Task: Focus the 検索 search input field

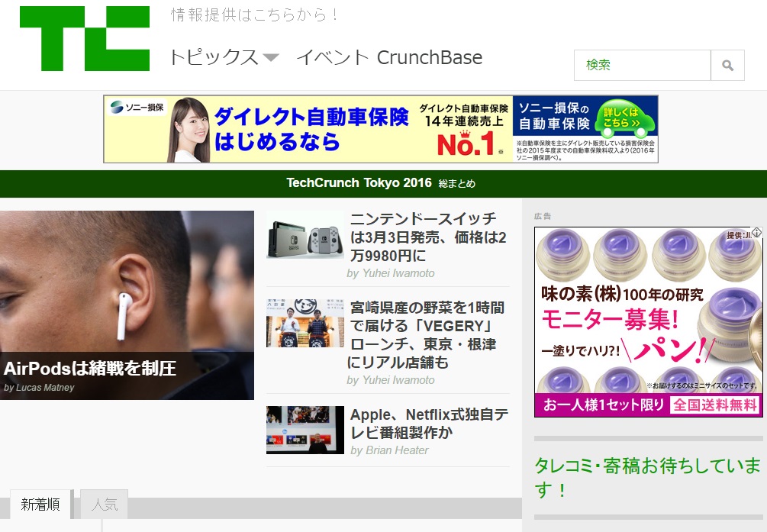Action: [643, 65]
